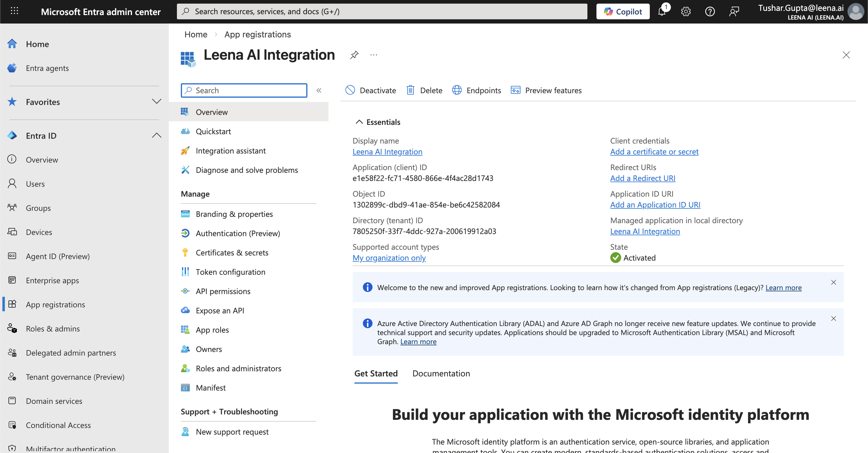Collapse the Essentials section
868x453 pixels.
pyautogui.click(x=359, y=122)
